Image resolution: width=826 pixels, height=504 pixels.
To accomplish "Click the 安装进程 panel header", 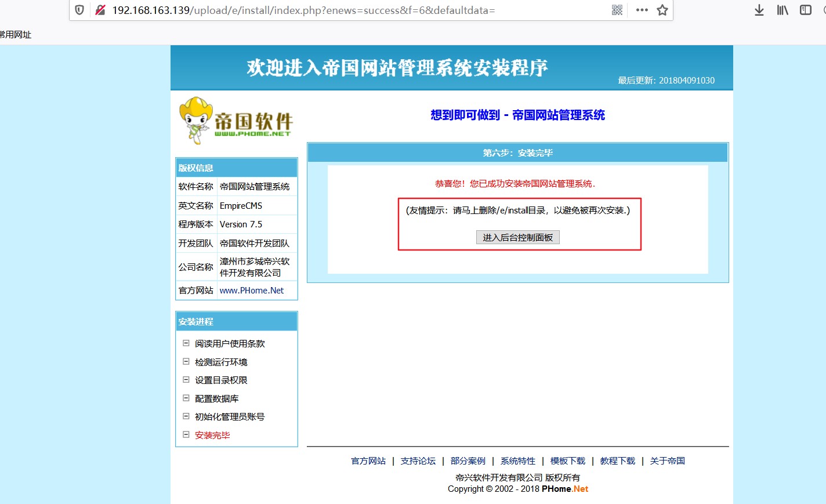I will click(x=237, y=321).
